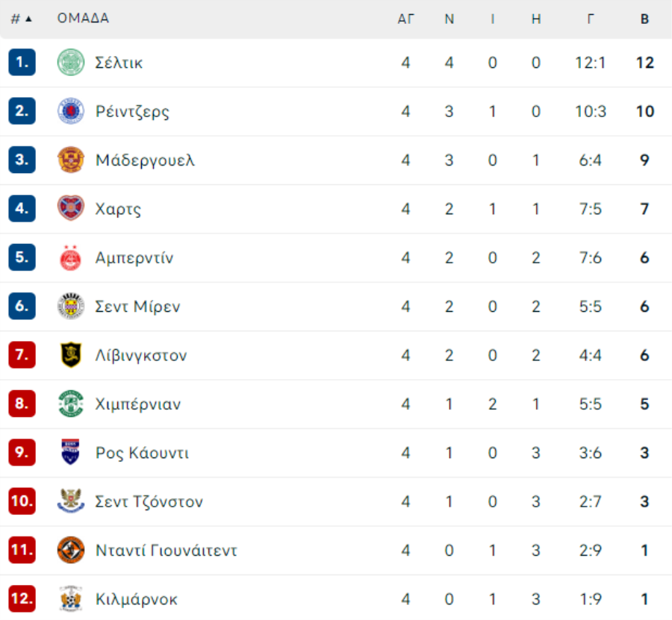Click the Kilmarnock club crest icon
672x620 pixels.
tap(71, 598)
